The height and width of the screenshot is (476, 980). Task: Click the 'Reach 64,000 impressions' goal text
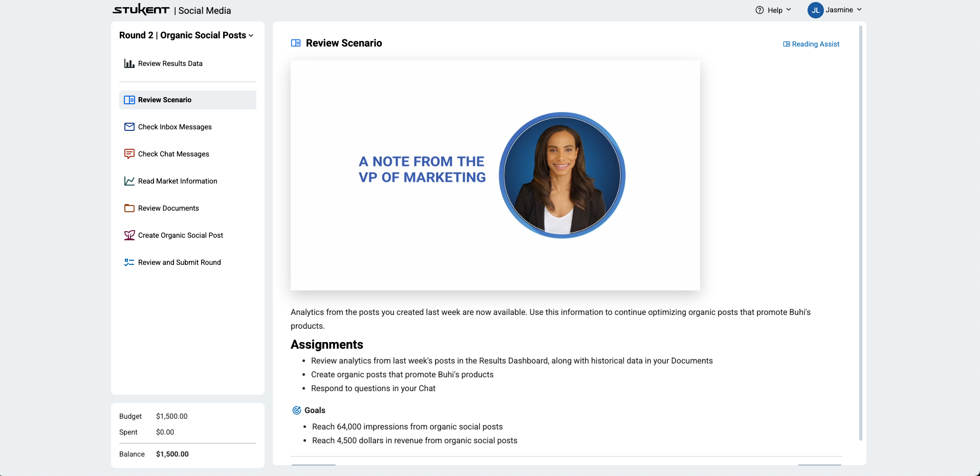[407, 426]
